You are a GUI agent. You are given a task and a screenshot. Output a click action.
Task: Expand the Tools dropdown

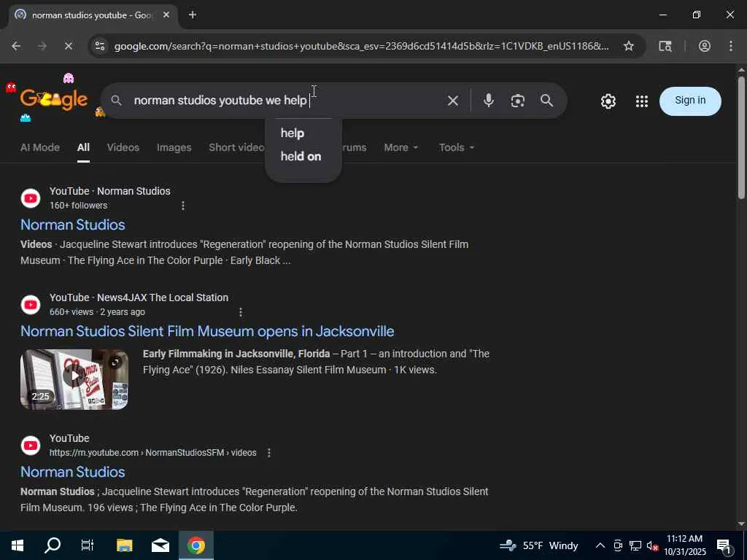tap(457, 147)
